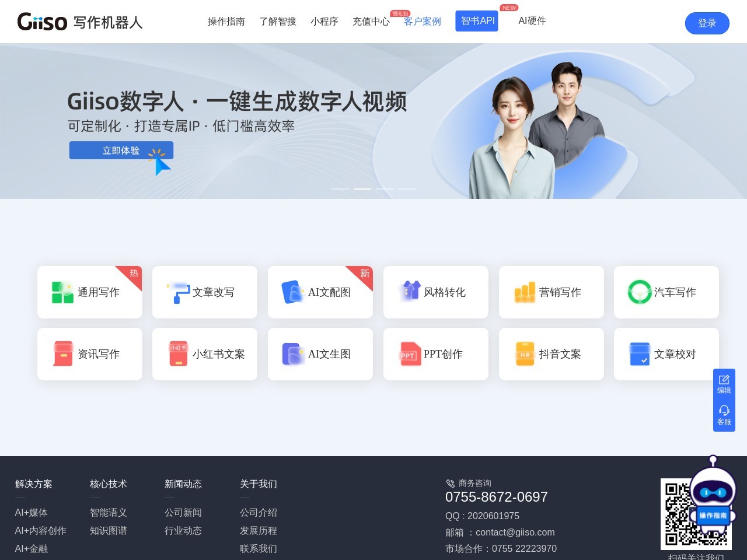Go to 充值中心 in the navigation

(x=371, y=22)
